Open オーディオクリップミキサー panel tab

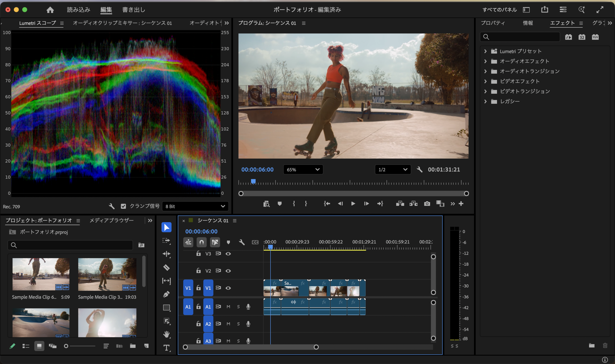pos(122,23)
